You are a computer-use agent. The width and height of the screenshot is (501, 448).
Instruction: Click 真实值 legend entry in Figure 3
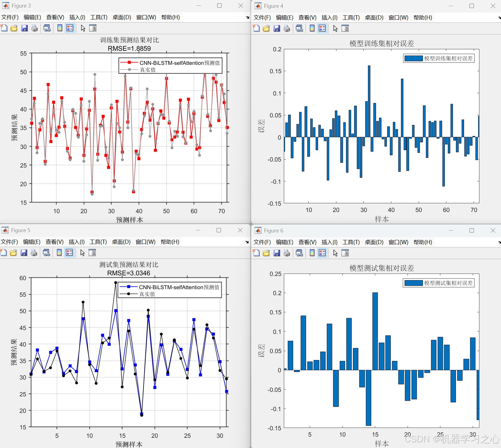pos(148,70)
